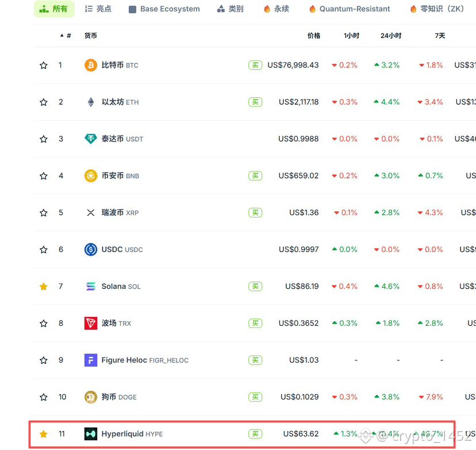Viewport: 476px width, 450px height.
Task: Open the Hyperliquid HYPE coin page
Action: coord(132,434)
